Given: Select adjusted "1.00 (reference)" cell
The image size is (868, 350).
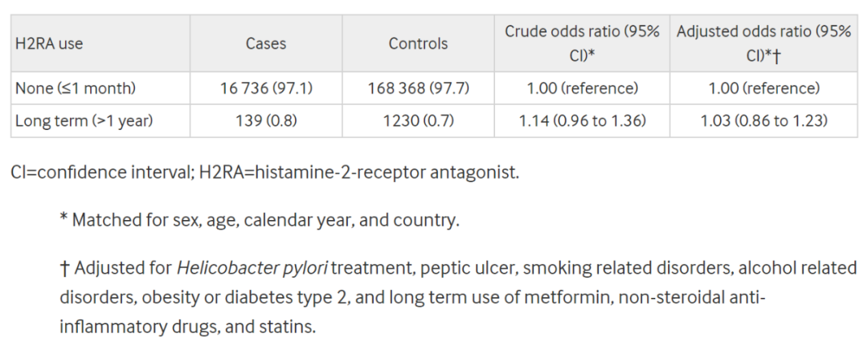Looking at the screenshot, I should click(x=764, y=88).
